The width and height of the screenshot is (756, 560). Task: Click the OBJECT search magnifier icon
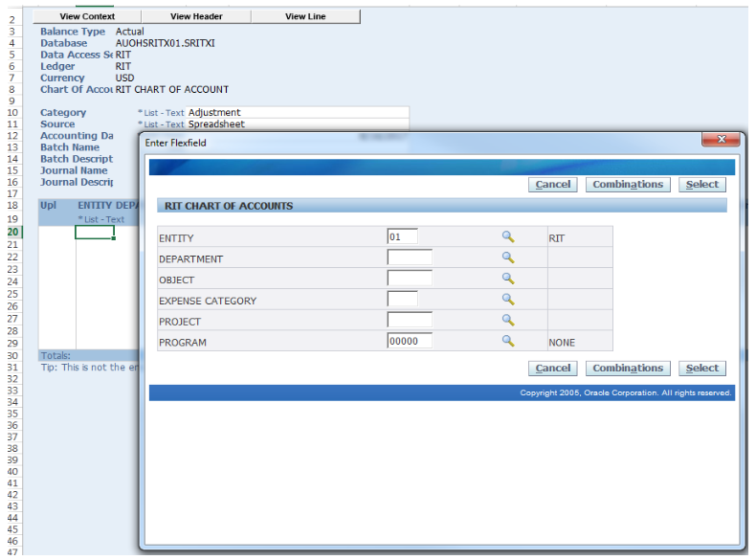click(x=508, y=279)
